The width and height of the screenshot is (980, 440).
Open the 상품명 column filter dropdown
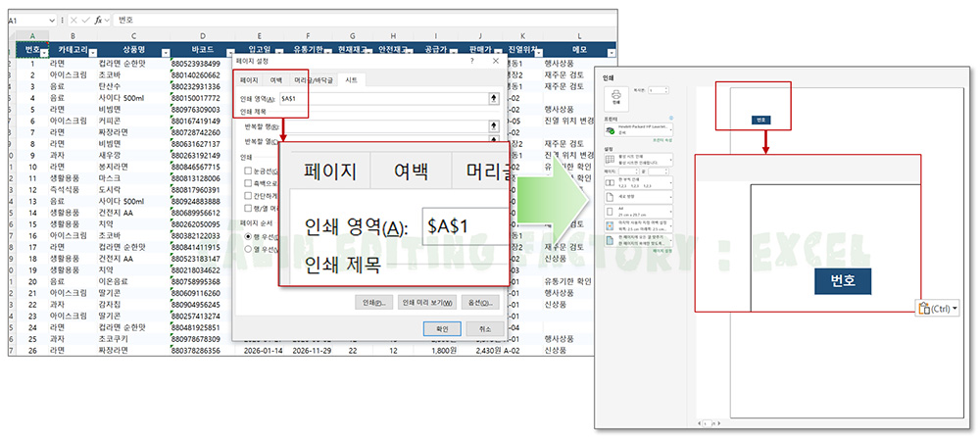166,53
